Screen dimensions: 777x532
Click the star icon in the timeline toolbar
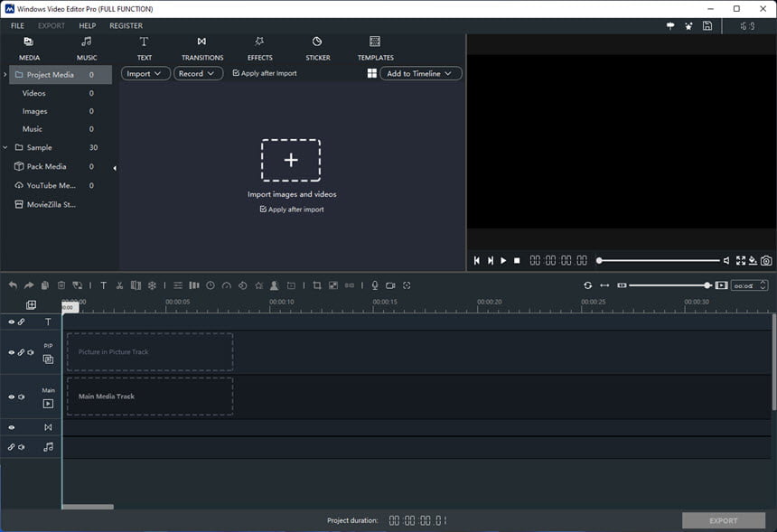tap(258, 285)
